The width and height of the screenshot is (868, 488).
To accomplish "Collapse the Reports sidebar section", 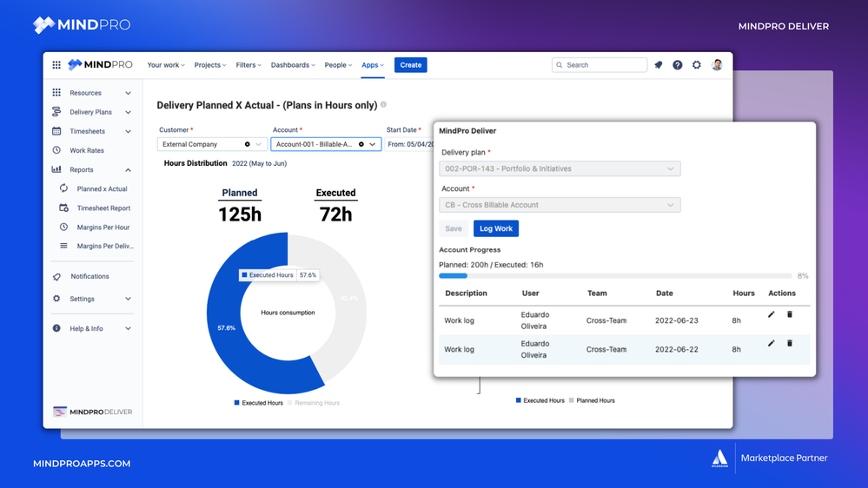I will [x=128, y=170].
